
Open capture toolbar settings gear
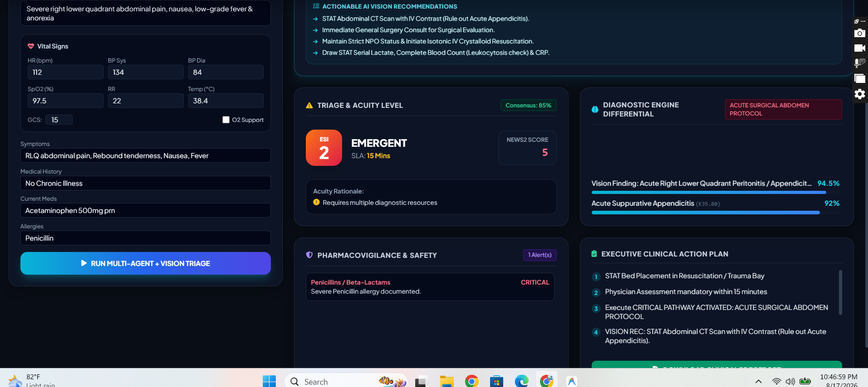[x=859, y=94]
